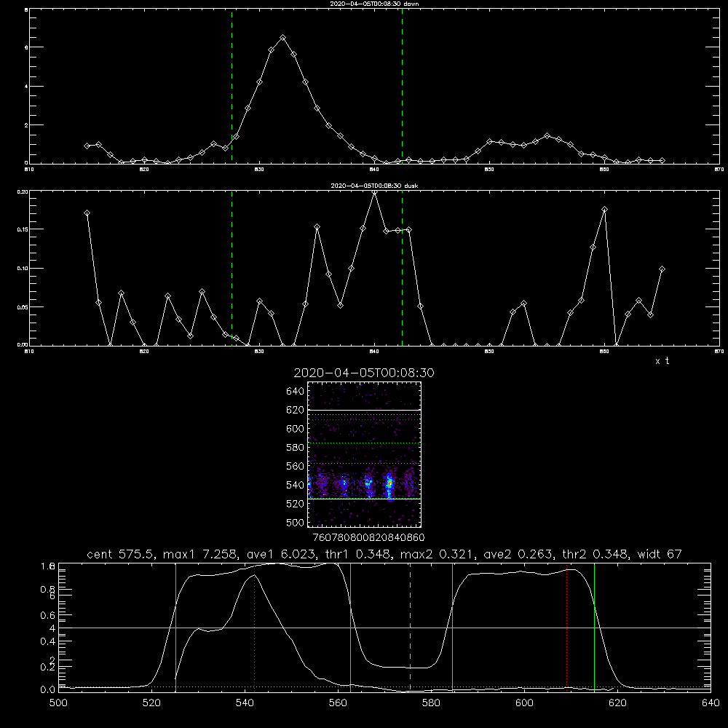728x728 pixels.
Task: Click the 520 label on bottom plot x-axis
Action: [151, 703]
